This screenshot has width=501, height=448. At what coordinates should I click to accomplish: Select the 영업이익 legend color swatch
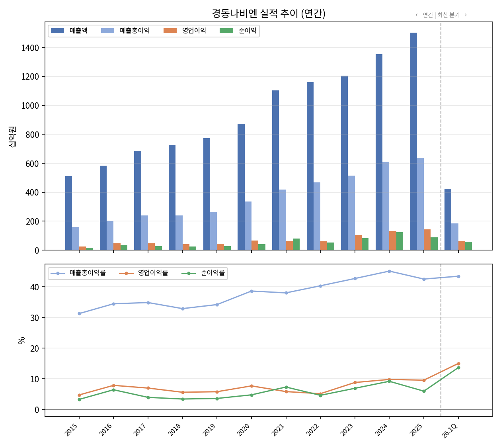click(170, 31)
